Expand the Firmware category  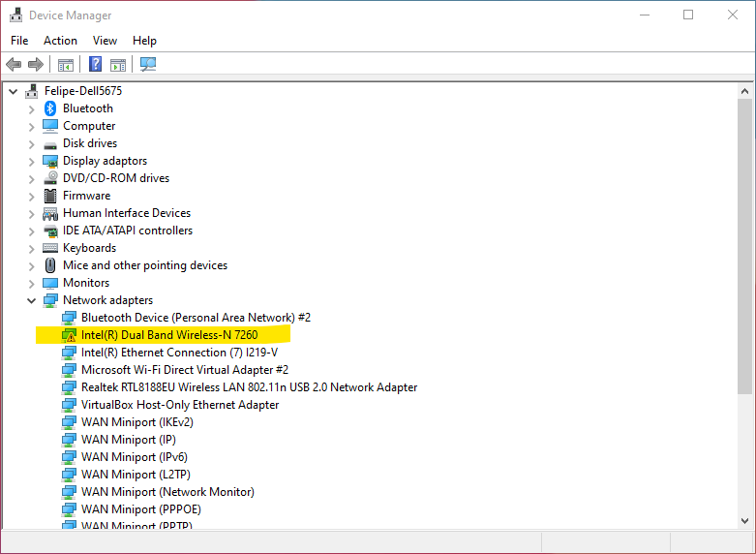tap(31, 197)
